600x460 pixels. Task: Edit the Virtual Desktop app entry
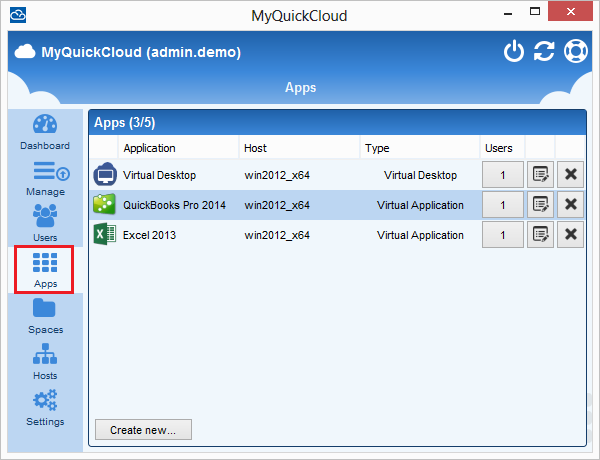[540, 175]
